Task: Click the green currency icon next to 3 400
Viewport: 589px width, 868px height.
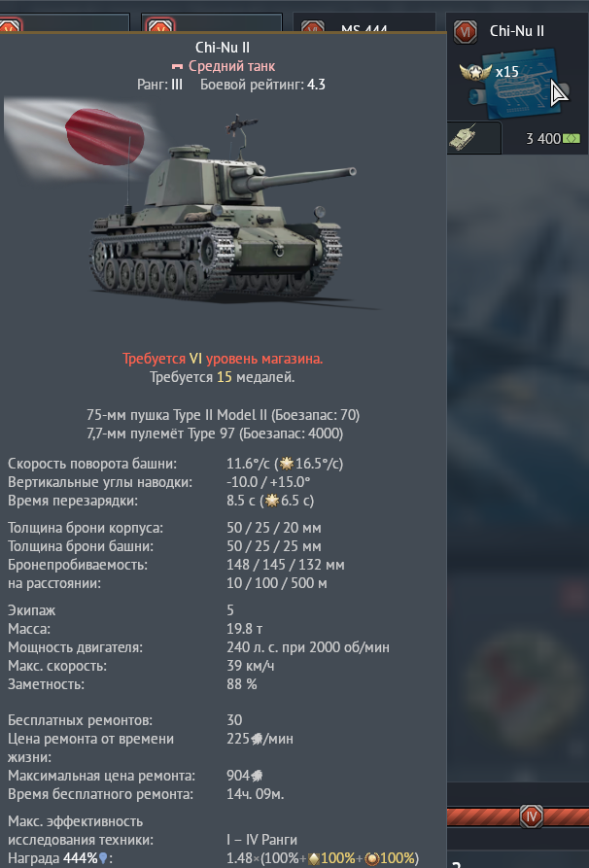Action: pos(572,138)
